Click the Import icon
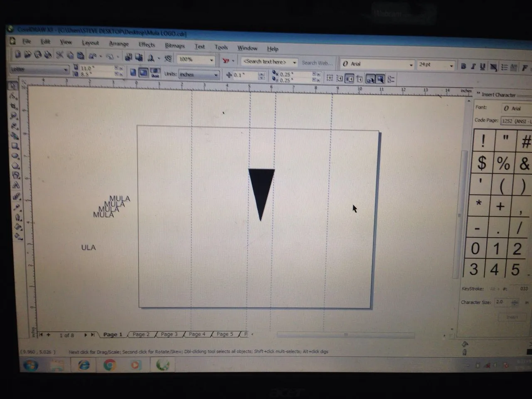The image size is (532, 399). pos(128,57)
